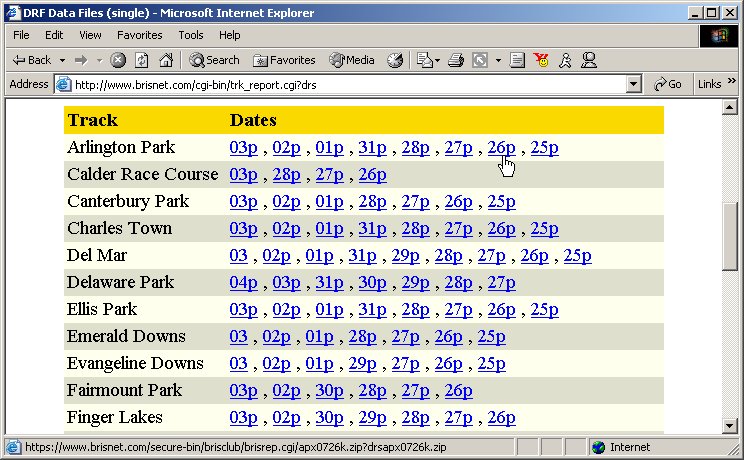
Task: Open the Media pane
Action: [x=351, y=60]
